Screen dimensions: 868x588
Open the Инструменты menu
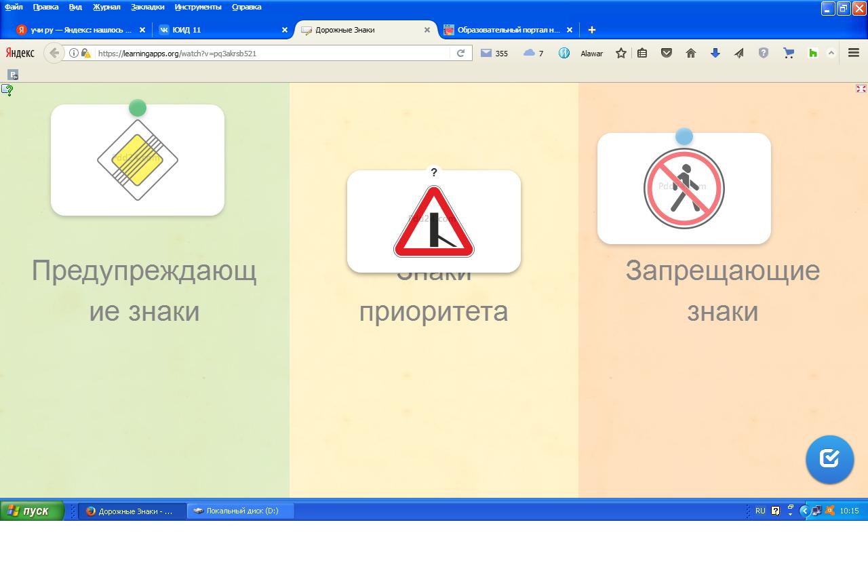point(198,7)
